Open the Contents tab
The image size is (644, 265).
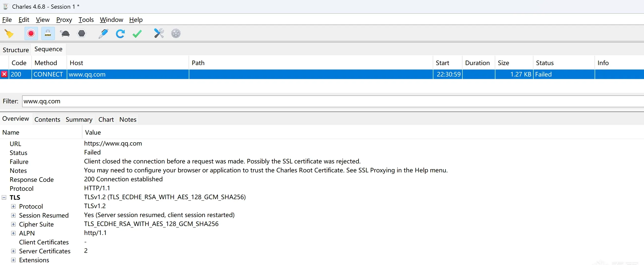point(47,120)
